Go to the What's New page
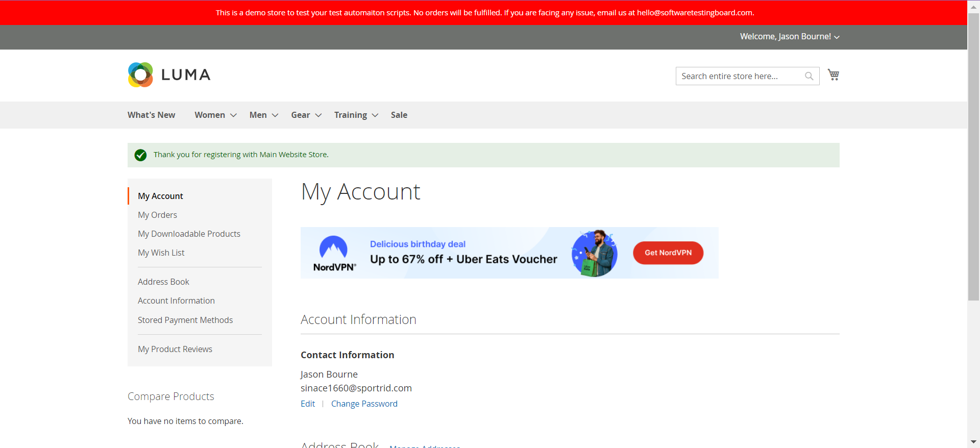This screenshot has height=448, width=980. [x=151, y=115]
